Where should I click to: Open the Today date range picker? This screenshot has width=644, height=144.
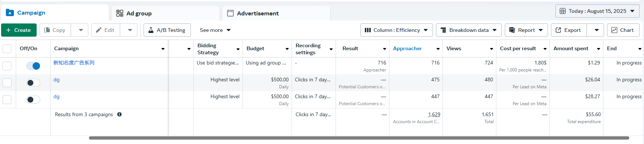coord(597,11)
